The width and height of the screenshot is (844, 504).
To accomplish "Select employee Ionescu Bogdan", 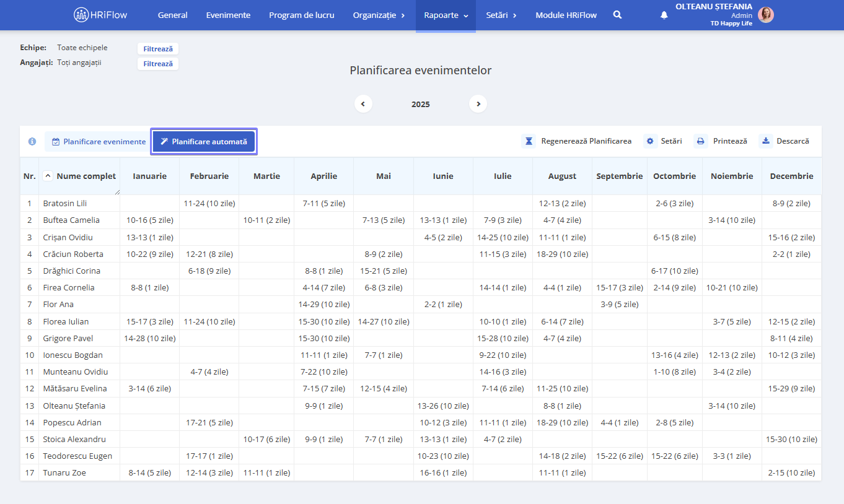I will 73,355.
